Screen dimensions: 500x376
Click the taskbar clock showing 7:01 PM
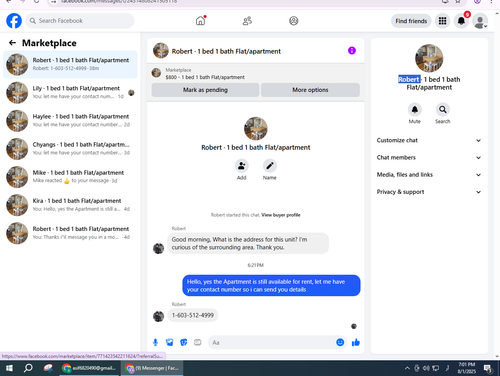466,368
